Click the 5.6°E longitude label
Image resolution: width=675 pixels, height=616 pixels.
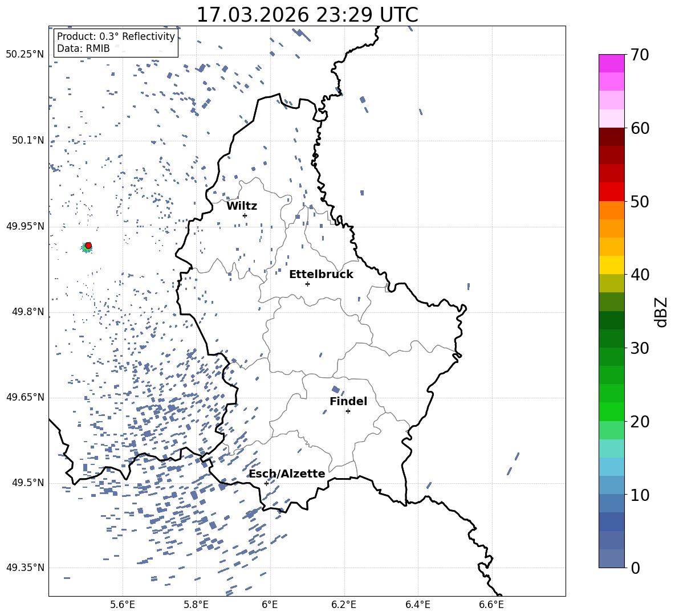[123, 605]
